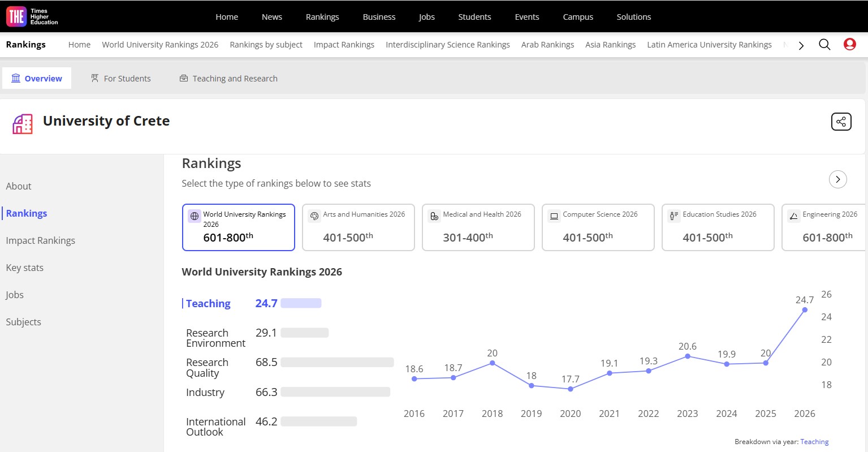Screen dimensions: 868x452
Task: Click the user account profile icon
Action: [849, 44]
